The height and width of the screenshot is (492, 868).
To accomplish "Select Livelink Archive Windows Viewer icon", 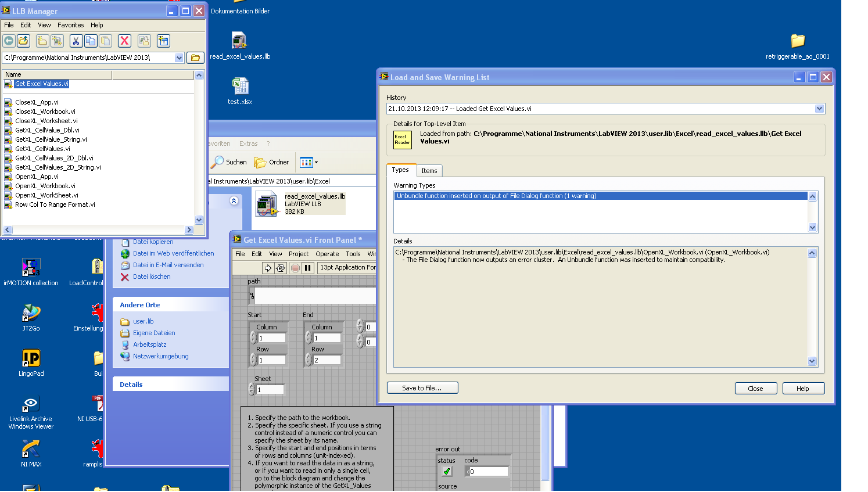I will (31, 412).
